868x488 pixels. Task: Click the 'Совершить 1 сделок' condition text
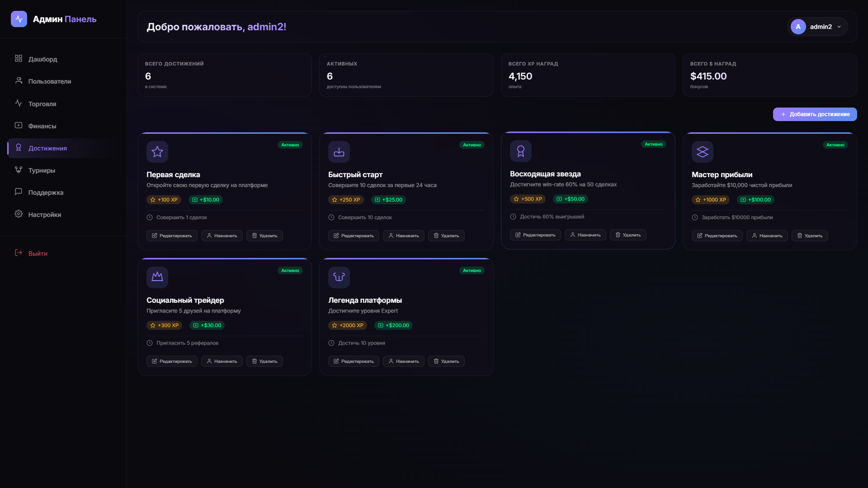(182, 217)
